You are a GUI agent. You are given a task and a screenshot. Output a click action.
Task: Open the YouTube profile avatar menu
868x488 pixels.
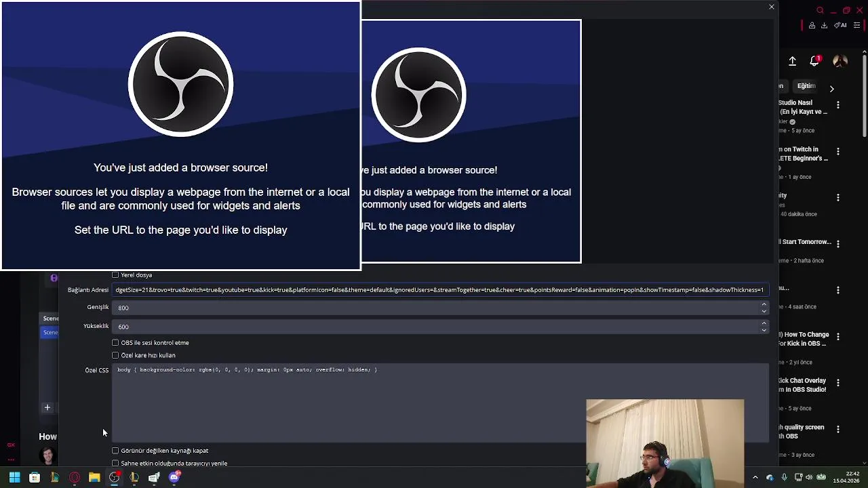point(840,61)
